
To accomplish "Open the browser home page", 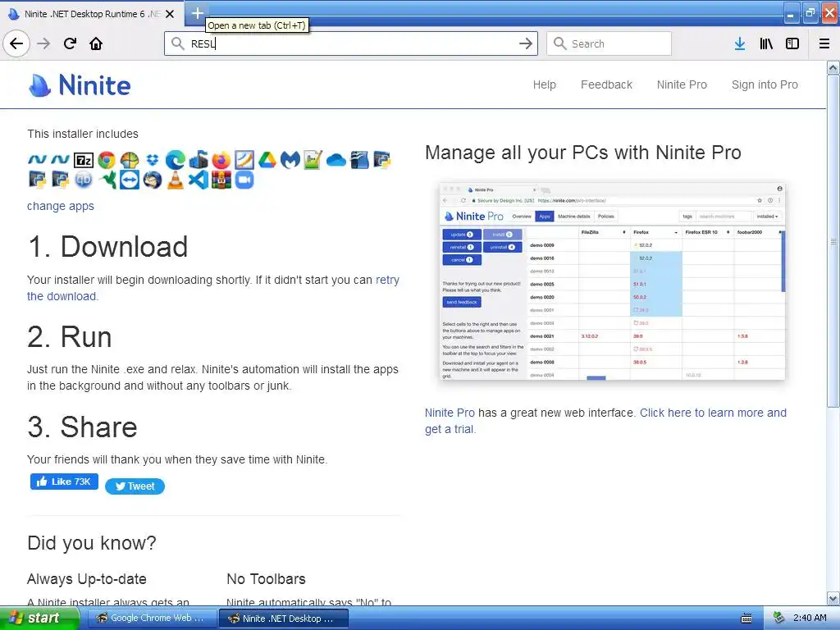I will (x=96, y=43).
